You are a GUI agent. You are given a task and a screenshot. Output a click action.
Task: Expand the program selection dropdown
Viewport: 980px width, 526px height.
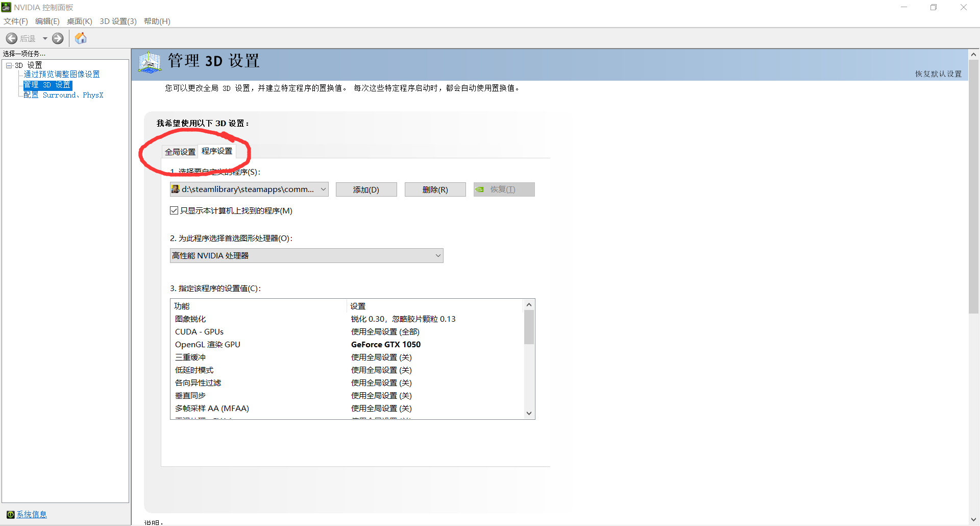[x=323, y=189]
